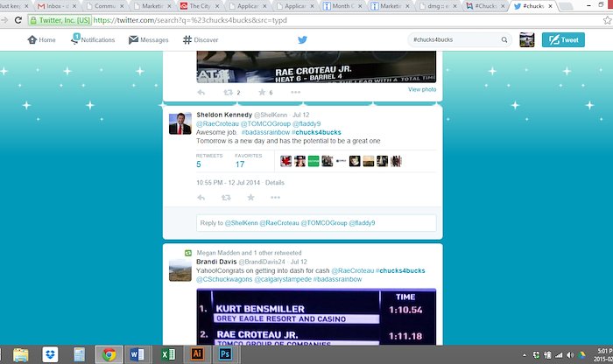Open the @RaeCroteau mention in Sheldon's tweet

[217, 123]
